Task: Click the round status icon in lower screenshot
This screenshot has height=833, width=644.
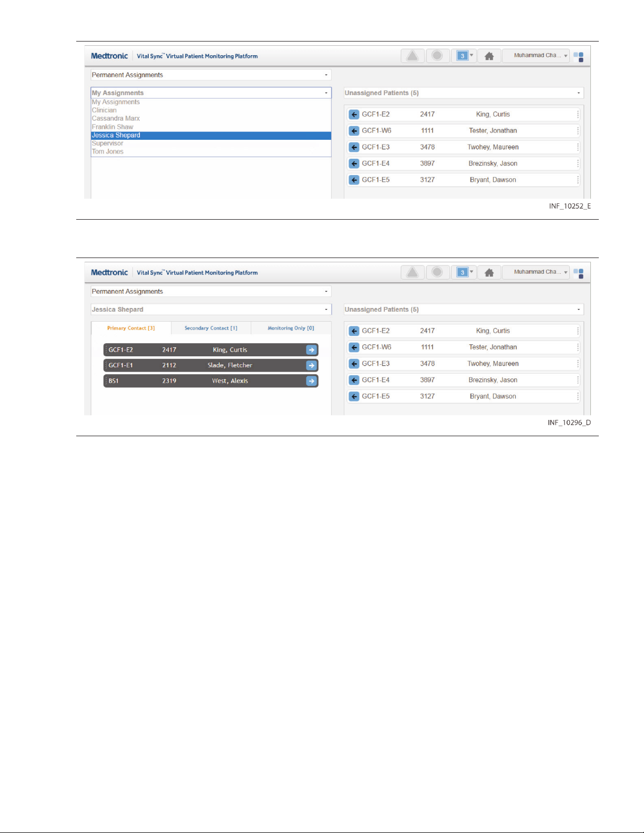Action: point(437,272)
